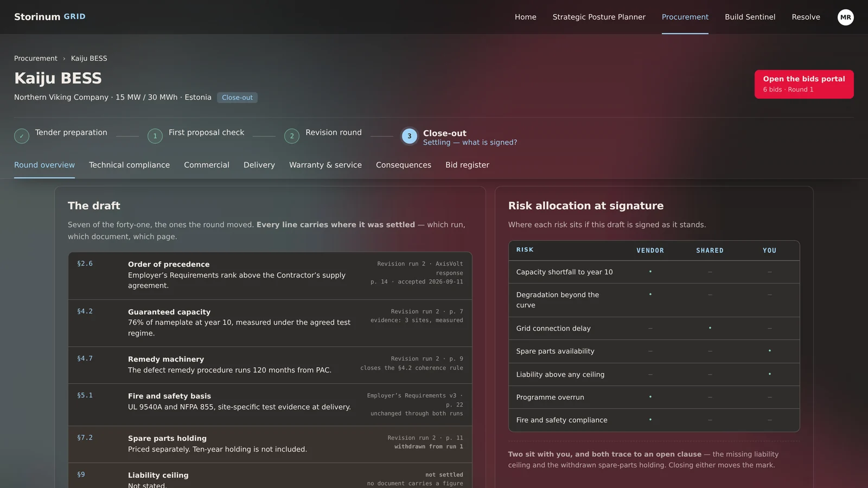Viewport: 868px width, 488px height.
Task: Select step 1 circle for First proposal check
Action: click(x=155, y=136)
